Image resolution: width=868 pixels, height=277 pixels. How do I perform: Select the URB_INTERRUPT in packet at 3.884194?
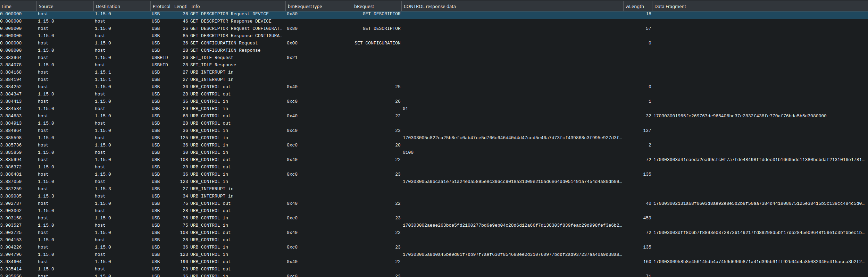click(434, 79)
